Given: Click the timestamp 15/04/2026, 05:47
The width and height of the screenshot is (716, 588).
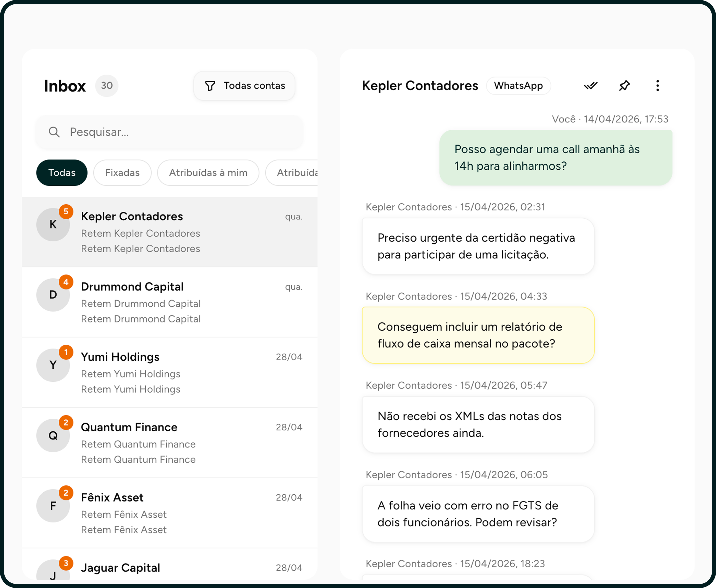Looking at the screenshot, I should [503, 385].
